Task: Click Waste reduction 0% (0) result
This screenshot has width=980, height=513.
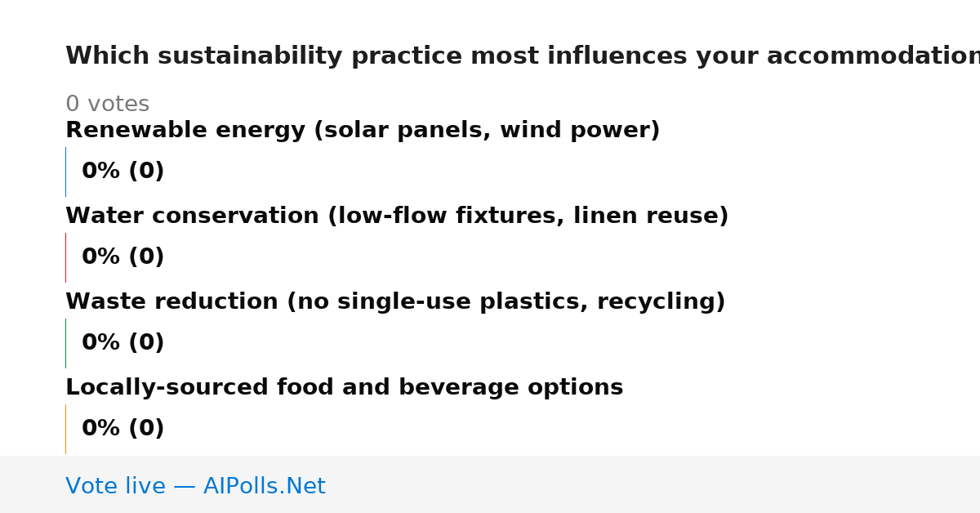Action: [122, 343]
